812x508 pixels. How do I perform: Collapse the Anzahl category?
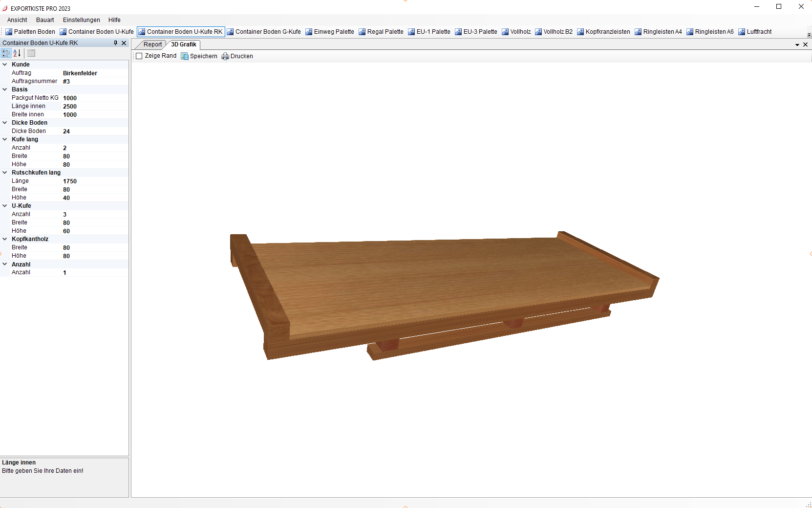(x=5, y=264)
